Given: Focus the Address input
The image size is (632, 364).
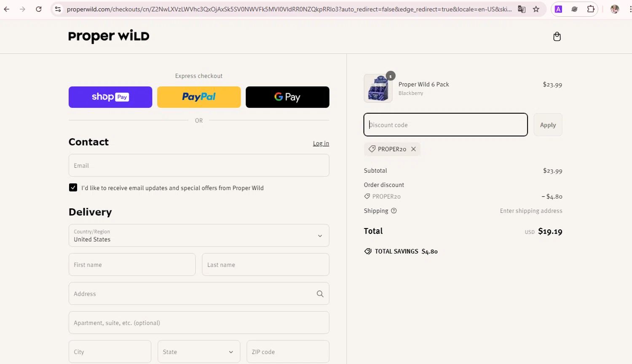Looking at the screenshot, I should 199,294.
